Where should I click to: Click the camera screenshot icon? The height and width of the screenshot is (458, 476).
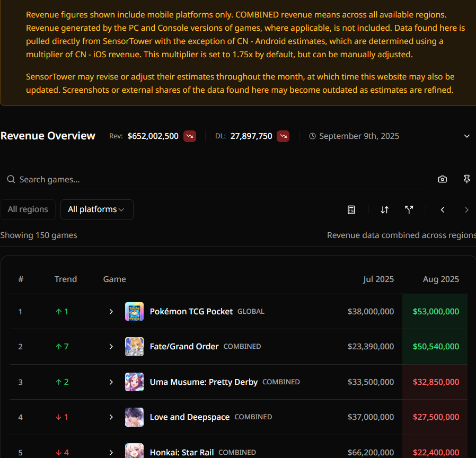tap(442, 179)
